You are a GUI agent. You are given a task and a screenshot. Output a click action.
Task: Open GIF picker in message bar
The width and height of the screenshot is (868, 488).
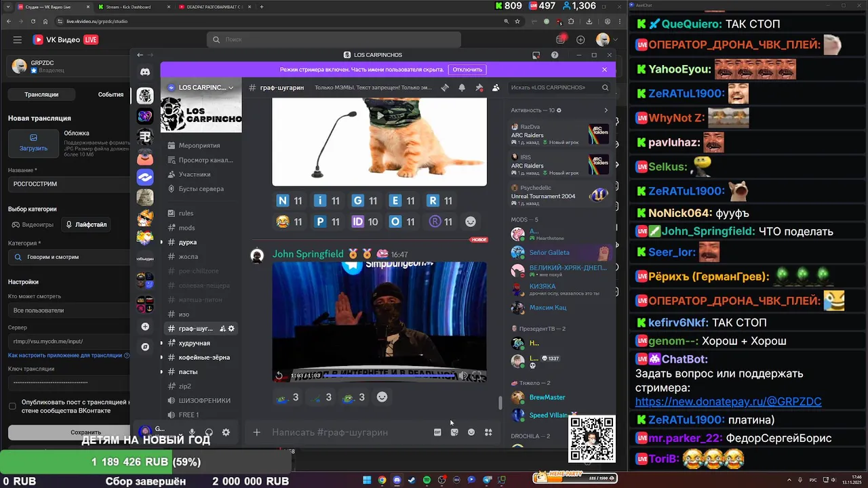[438, 432]
